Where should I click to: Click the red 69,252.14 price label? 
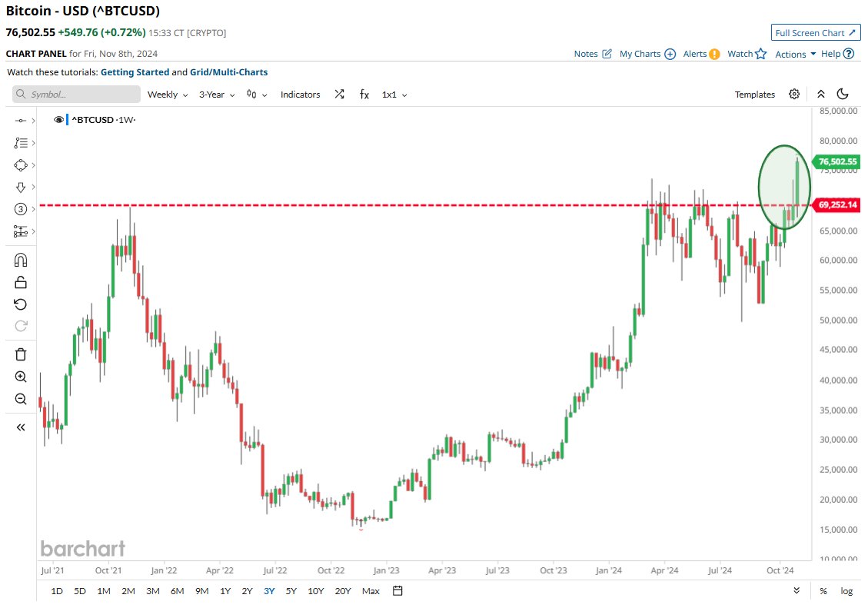click(836, 204)
